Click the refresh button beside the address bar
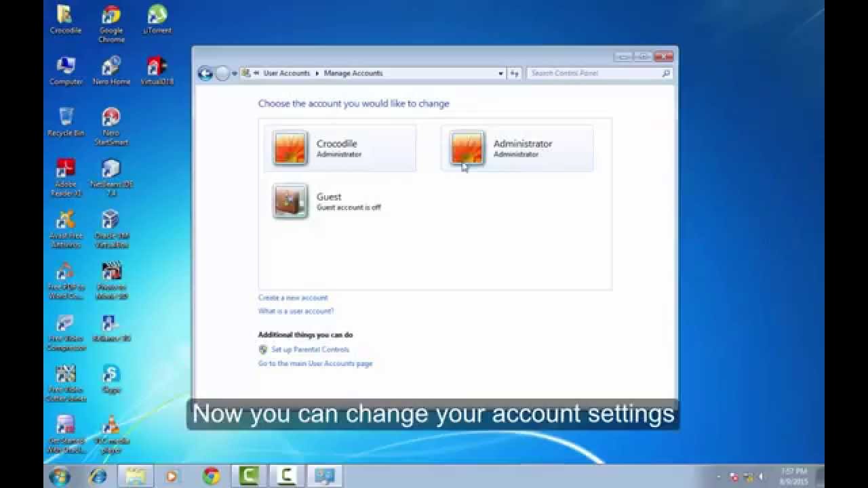This screenshot has width=868, height=488. click(515, 73)
